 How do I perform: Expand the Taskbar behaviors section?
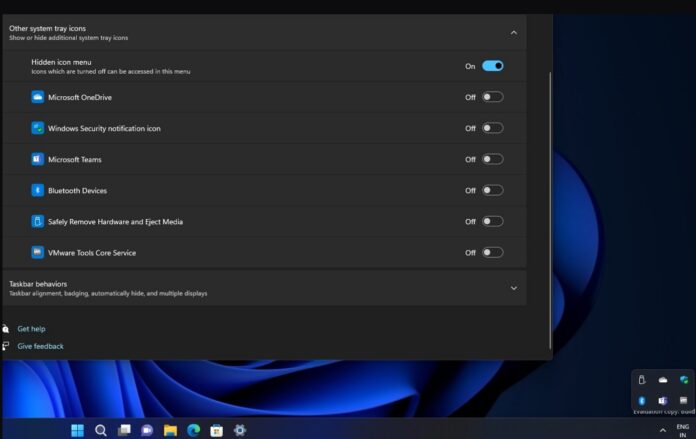click(x=514, y=288)
